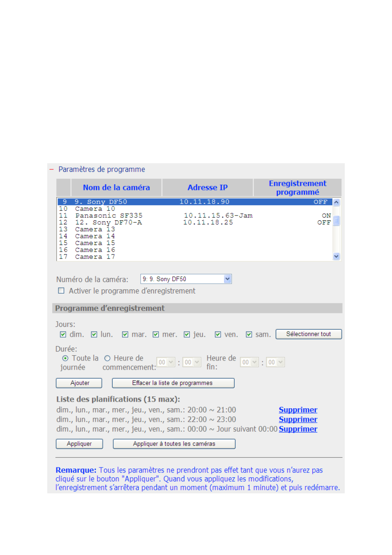Open the start hour dropdown

click(166, 362)
